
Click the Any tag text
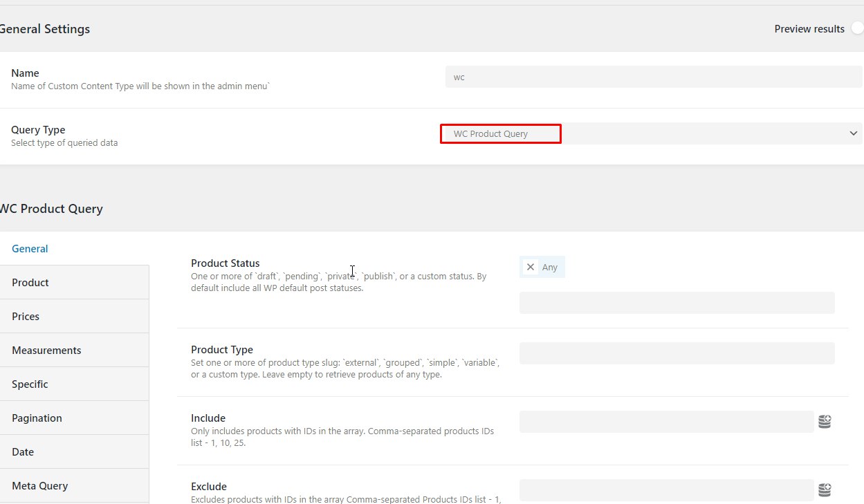(550, 267)
